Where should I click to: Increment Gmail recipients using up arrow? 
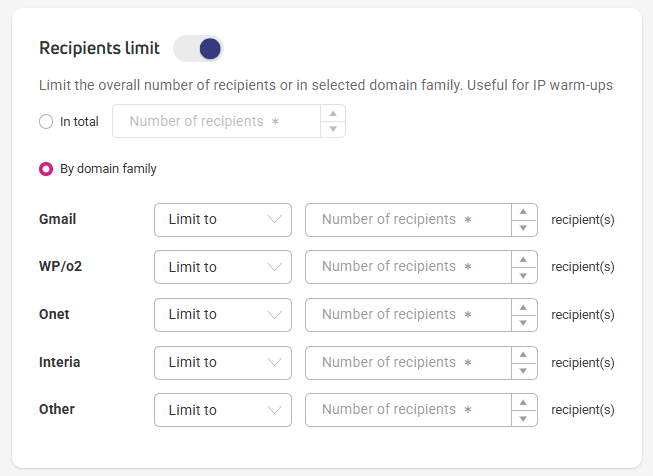pyautogui.click(x=524, y=212)
